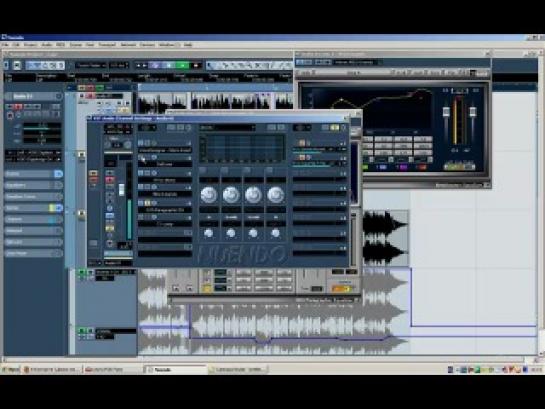Click the red record button in channel strip
545x409 pixels.
(x=109, y=180)
